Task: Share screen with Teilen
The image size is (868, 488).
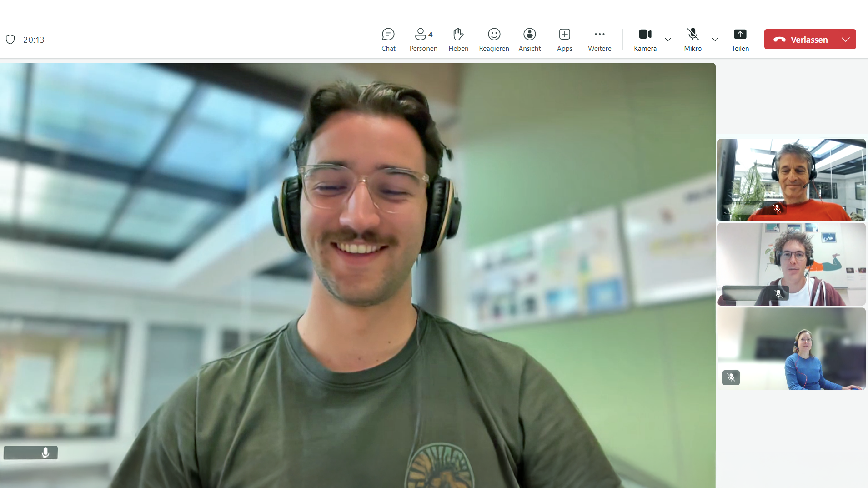Action: click(740, 40)
